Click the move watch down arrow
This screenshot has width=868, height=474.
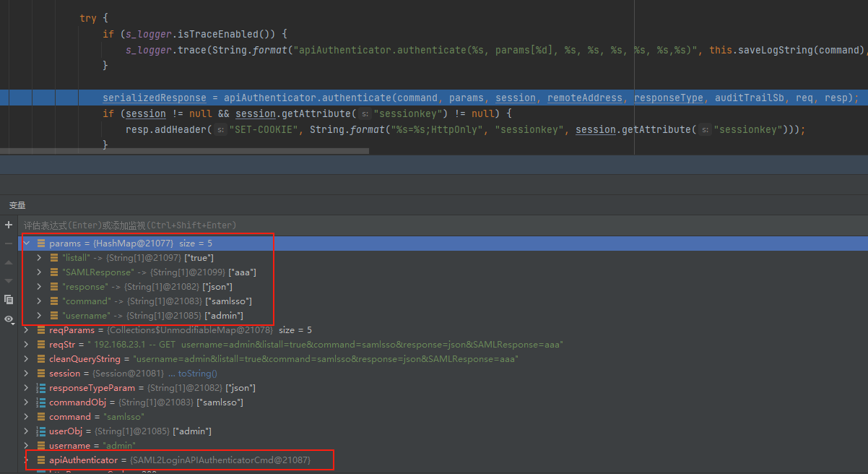coord(9,280)
